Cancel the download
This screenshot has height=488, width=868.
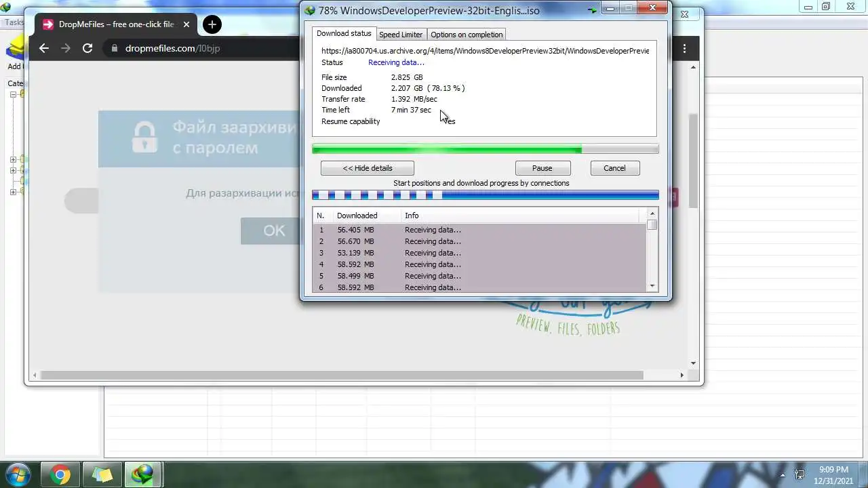[x=614, y=168]
